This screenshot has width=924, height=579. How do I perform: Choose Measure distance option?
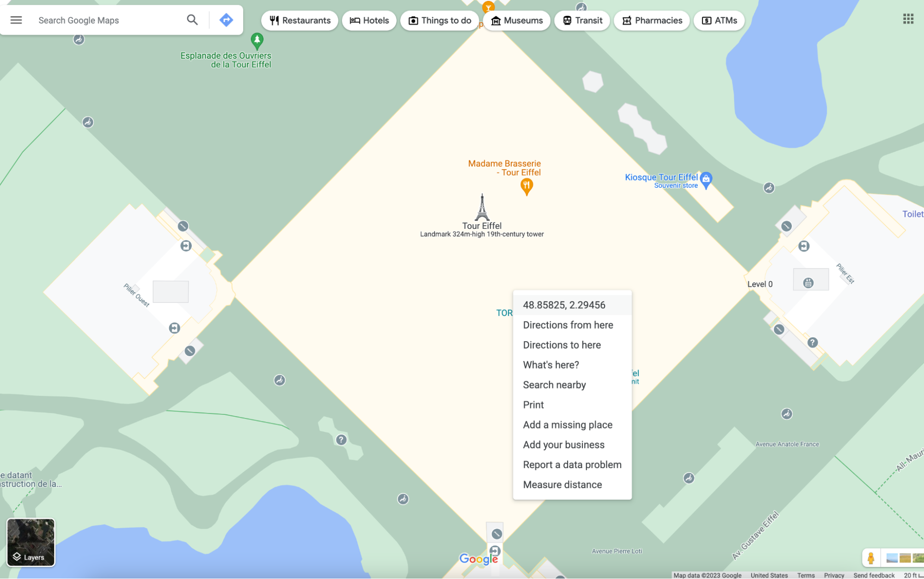pos(572,484)
